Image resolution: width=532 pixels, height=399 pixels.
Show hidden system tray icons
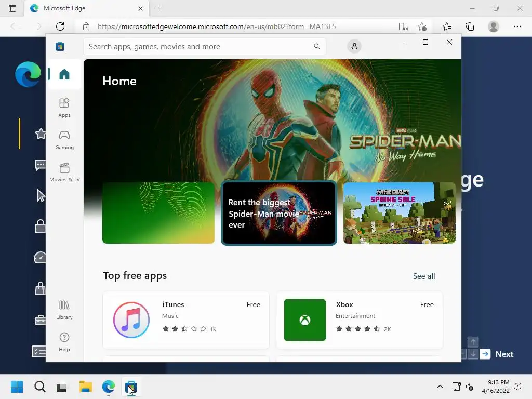pyautogui.click(x=440, y=387)
